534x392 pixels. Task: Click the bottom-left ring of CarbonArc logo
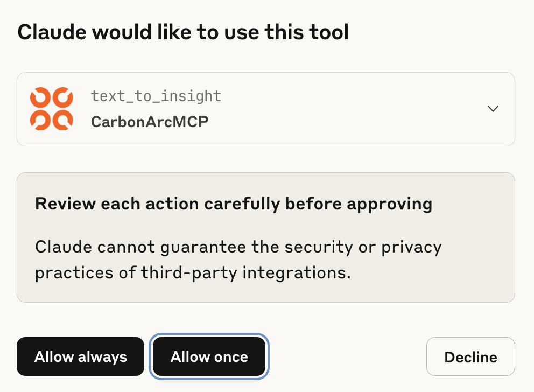40,120
